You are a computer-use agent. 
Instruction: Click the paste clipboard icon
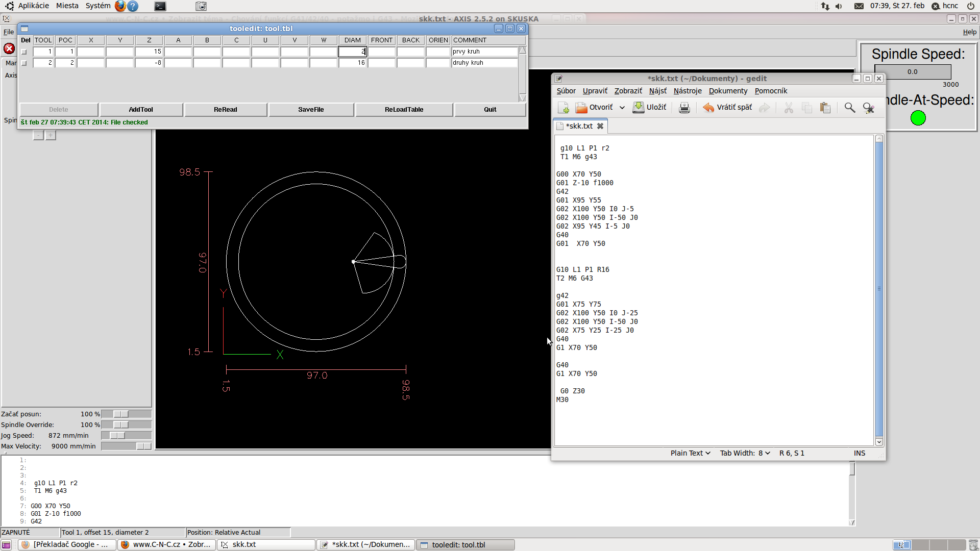tap(825, 108)
